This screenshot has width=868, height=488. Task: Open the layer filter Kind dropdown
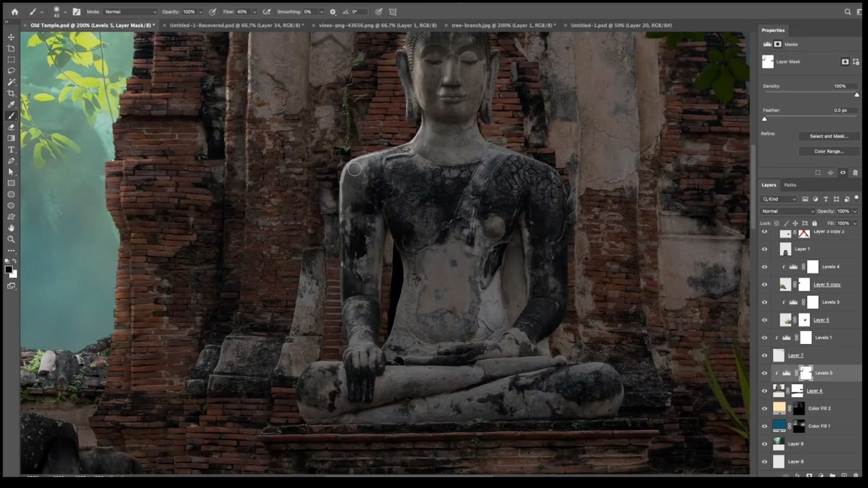click(779, 199)
